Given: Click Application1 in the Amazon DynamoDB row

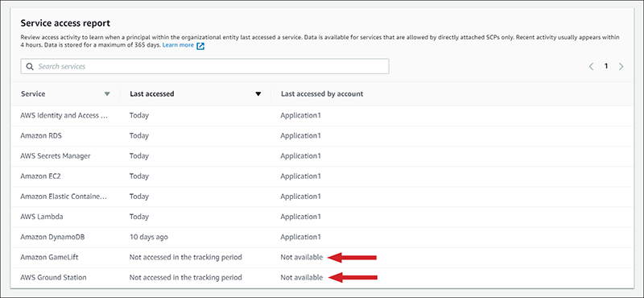Looking at the screenshot, I should pos(300,237).
